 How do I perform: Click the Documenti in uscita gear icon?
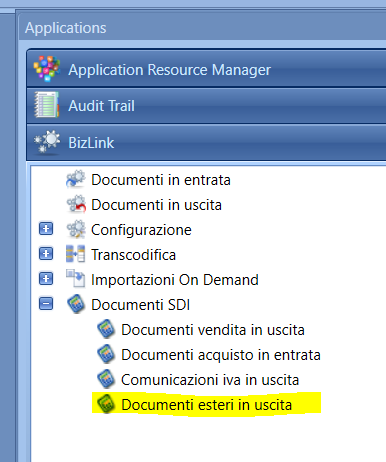point(76,204)
